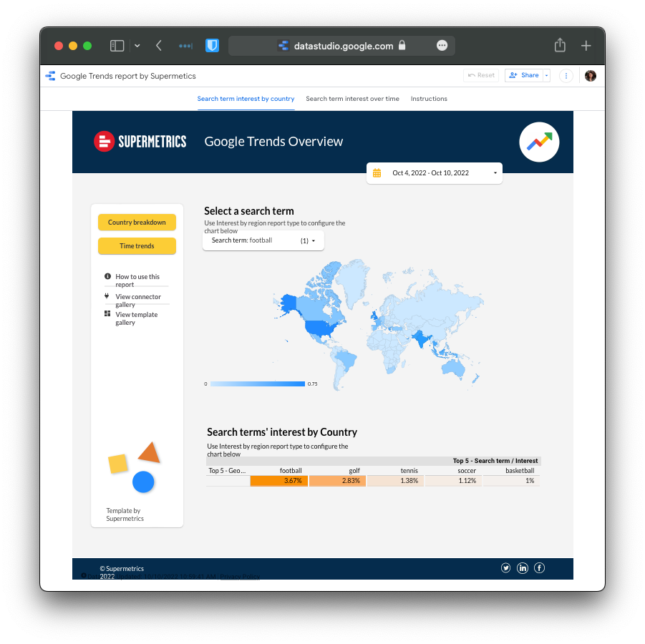Click the Facebook icon in footer
The height and width of the screenshot is (644, 645).
click(x=540, y=568)
